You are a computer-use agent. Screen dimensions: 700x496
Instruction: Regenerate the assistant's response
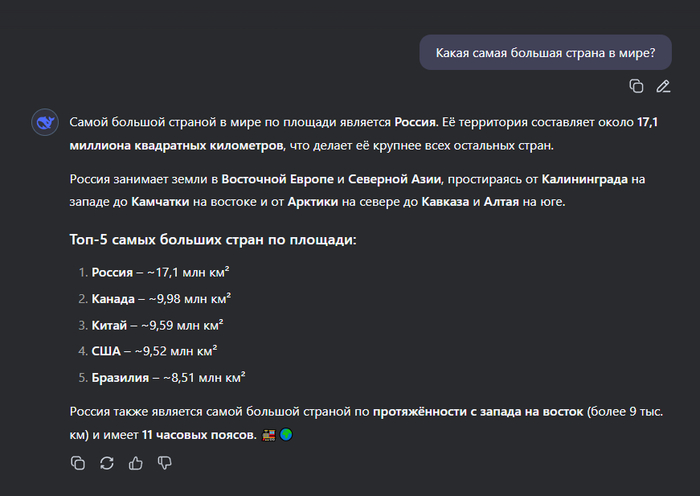click(107, 463)
